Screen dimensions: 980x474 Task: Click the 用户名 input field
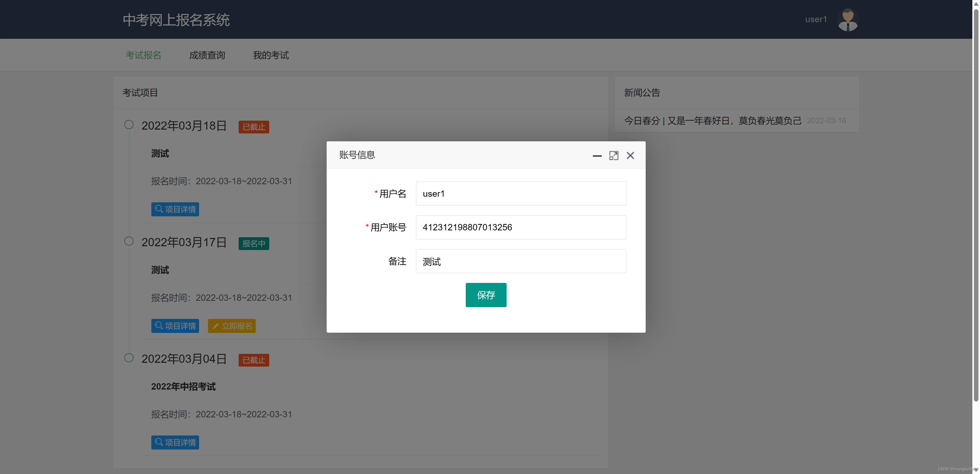pyautogui.click(x=521, y=194)
